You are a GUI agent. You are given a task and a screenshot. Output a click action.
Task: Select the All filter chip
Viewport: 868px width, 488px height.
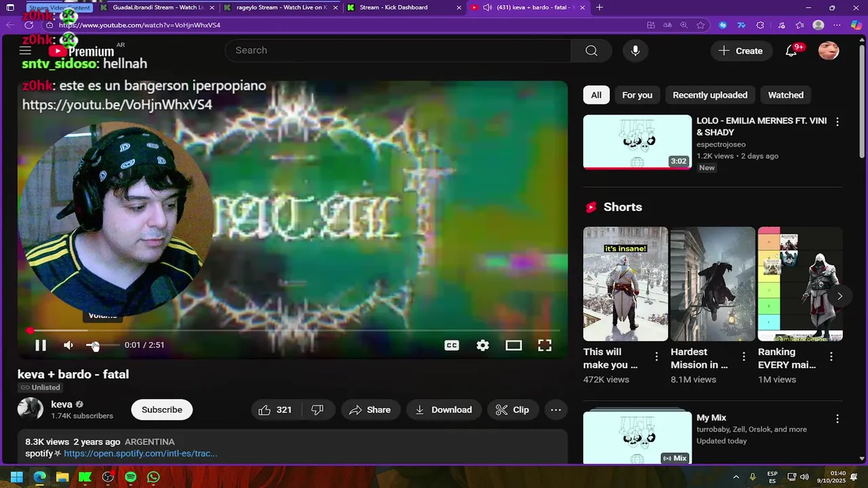[596, 95]
